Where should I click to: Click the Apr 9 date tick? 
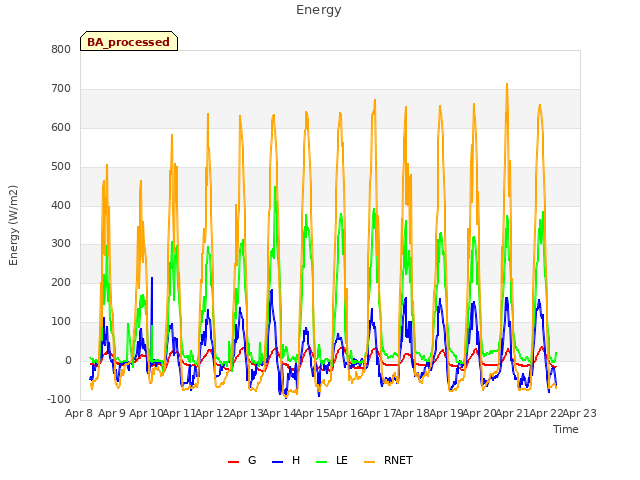112,413
